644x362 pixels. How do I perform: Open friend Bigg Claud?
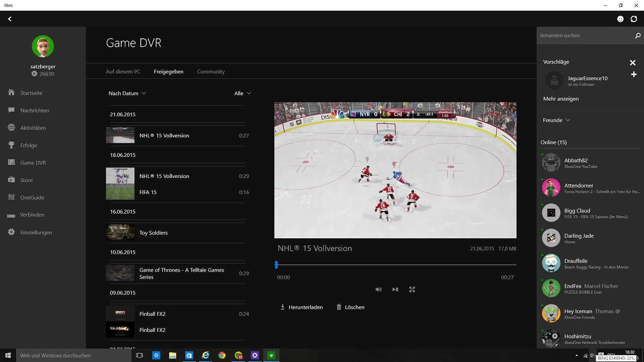pyautogui.click(x=590, y=213)
